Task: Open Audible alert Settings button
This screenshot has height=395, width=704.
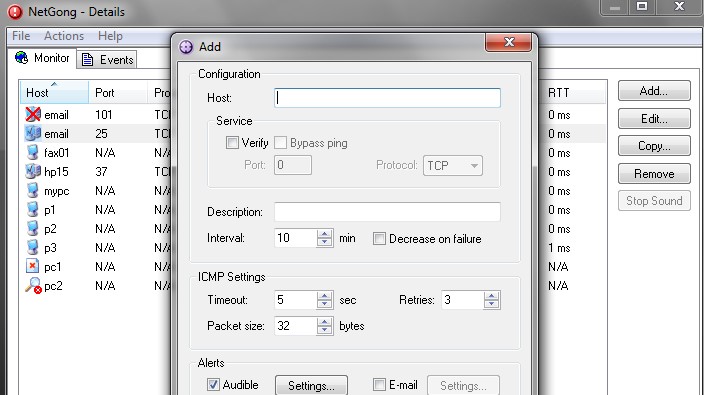Action: [x=311, y=385]
